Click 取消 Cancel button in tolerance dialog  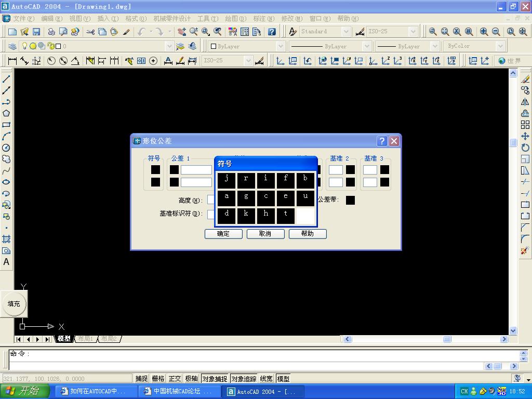pyautogui.click(x=265, y=234)
